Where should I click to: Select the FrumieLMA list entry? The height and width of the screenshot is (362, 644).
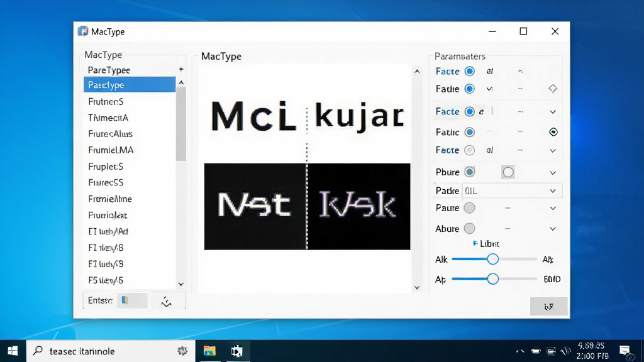coord(130,150)
